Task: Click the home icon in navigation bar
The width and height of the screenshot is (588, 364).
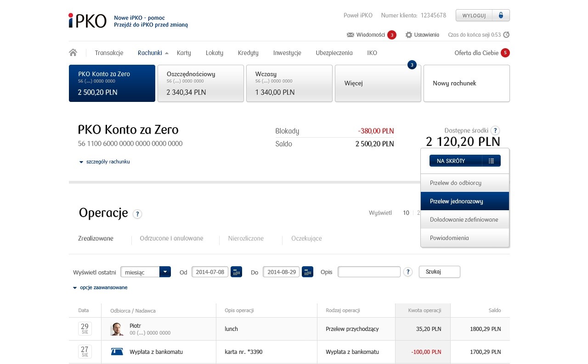Action: point(73,53)
